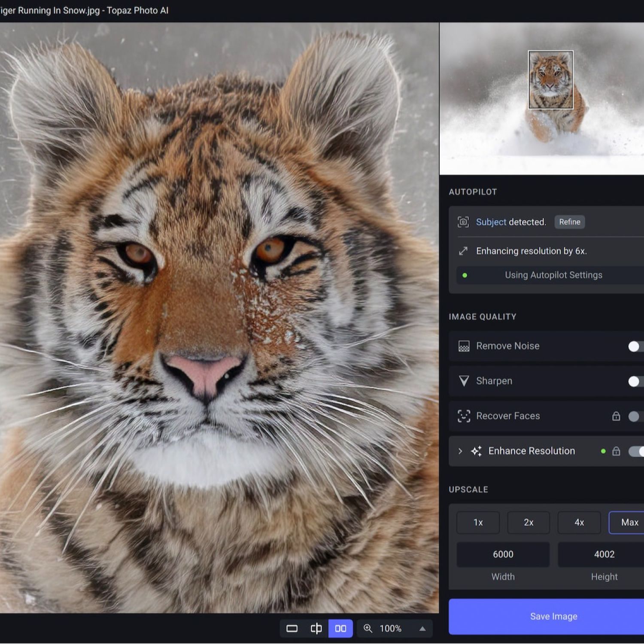Toggle the Remove Noise switch
This screenshot has width=644, height=644.
coord(635,346)
